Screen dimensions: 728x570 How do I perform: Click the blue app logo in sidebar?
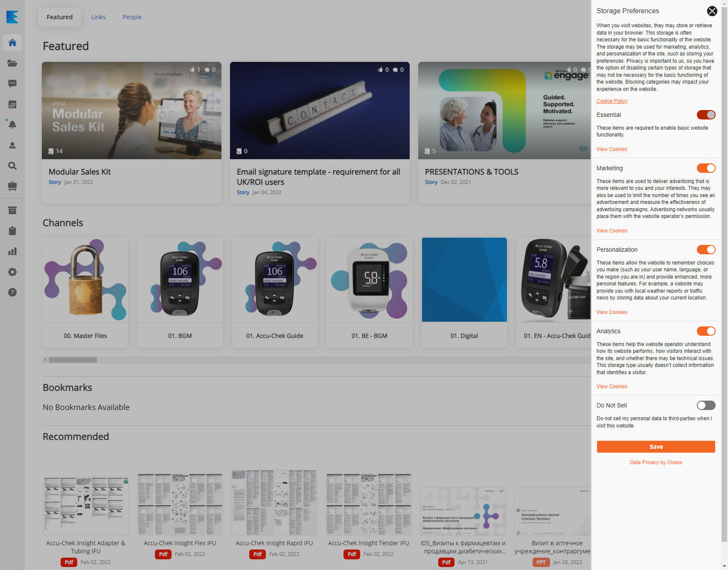12,17
